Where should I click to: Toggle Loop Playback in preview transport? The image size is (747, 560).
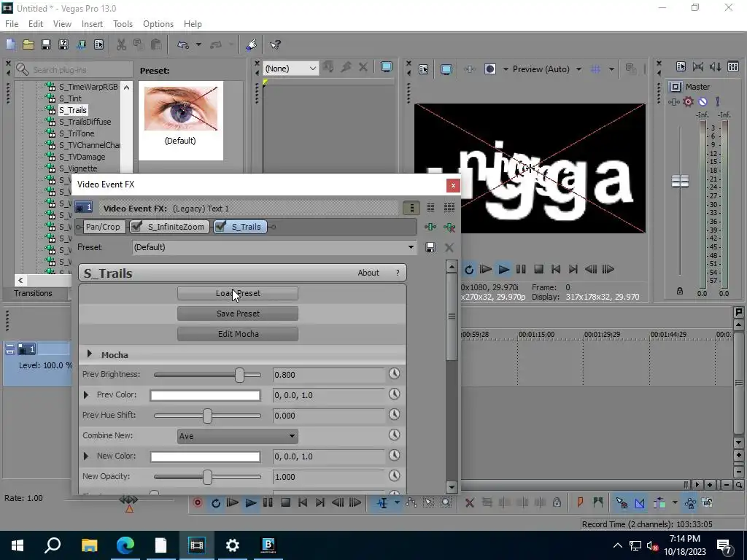point(469,270)
